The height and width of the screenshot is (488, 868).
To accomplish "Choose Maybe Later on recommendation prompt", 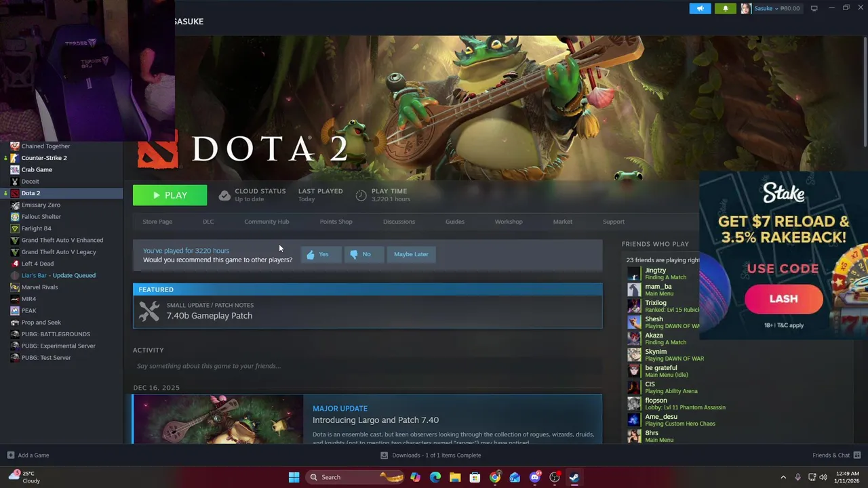I will (411, 254).
